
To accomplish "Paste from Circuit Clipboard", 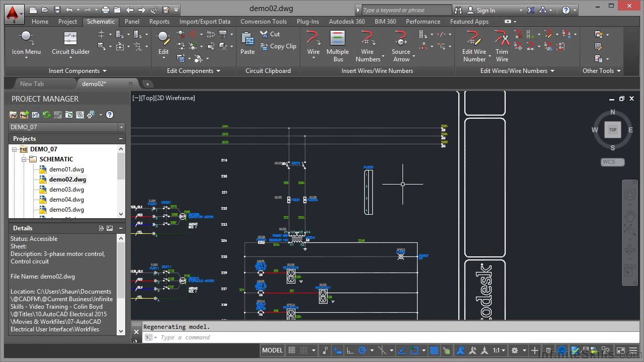I will point(248,43).
